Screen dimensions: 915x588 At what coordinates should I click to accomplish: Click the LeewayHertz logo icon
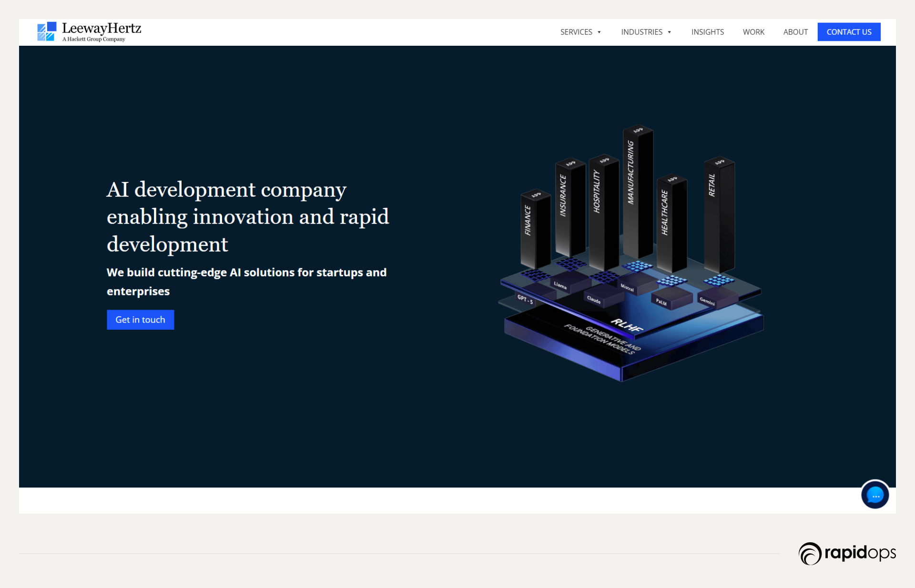click(x=47, y=31)
